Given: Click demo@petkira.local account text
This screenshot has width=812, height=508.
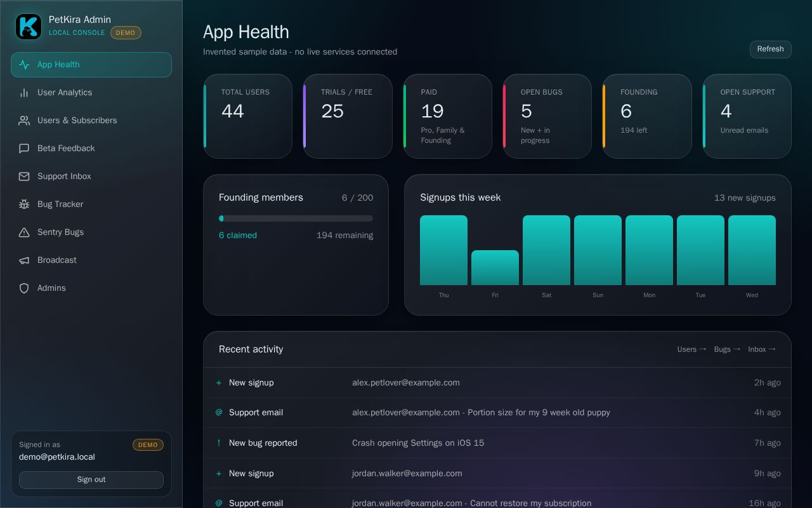Looking at the screenshot, I should (x=57, y=457).
